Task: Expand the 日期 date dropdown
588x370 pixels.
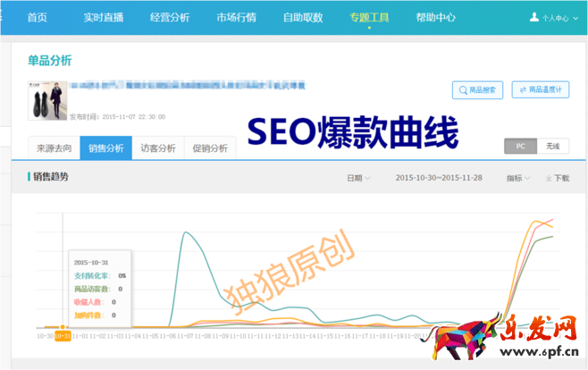Action: tap(358, 178)
